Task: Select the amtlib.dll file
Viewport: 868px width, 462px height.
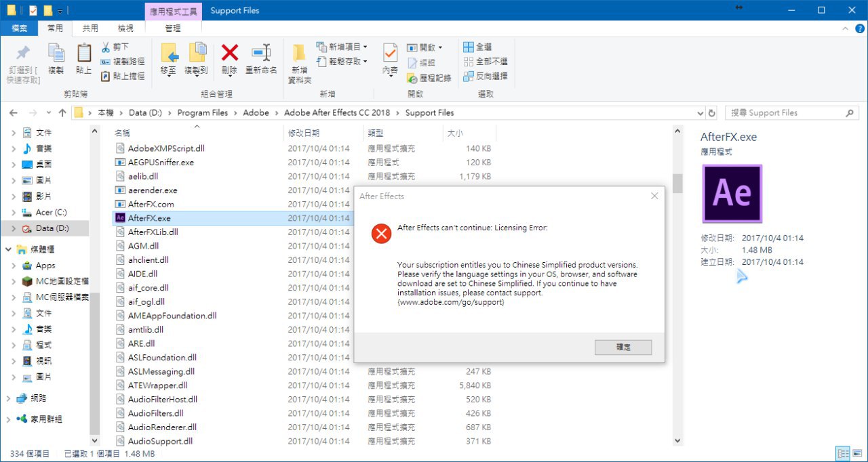Action: pyautogui.click(x=146, y=329)
